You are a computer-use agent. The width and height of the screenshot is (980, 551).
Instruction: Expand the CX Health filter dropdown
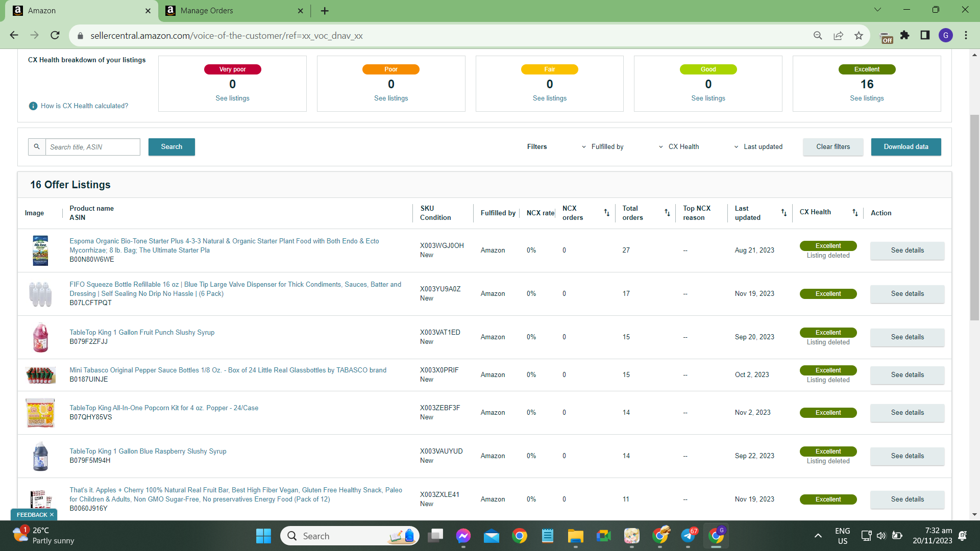pos(678,147)
